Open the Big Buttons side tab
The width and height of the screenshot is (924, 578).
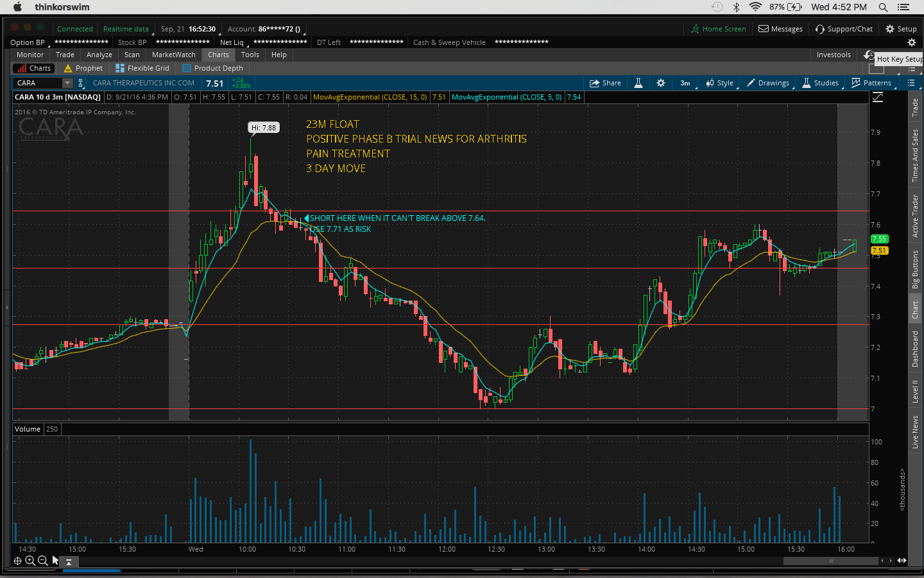pos(915,270)
